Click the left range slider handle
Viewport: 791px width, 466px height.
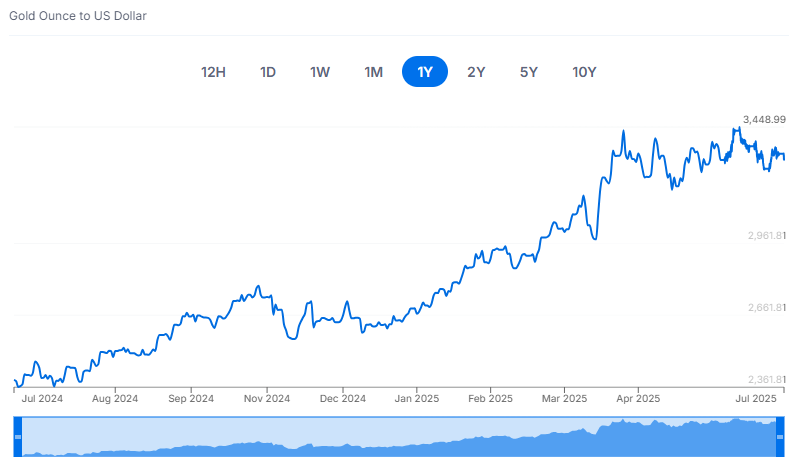(x=18, y=437)
